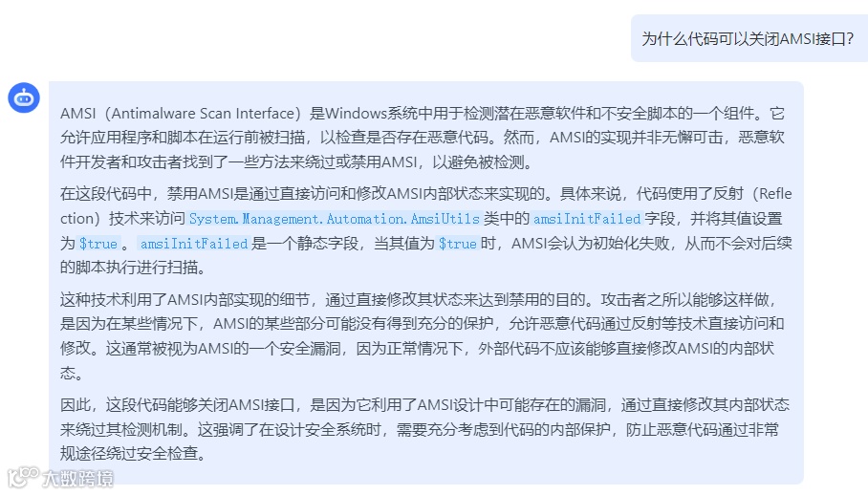Click the final paragraph beginning 因此
This screenshot has height=495, width=868.
(424, 429)
